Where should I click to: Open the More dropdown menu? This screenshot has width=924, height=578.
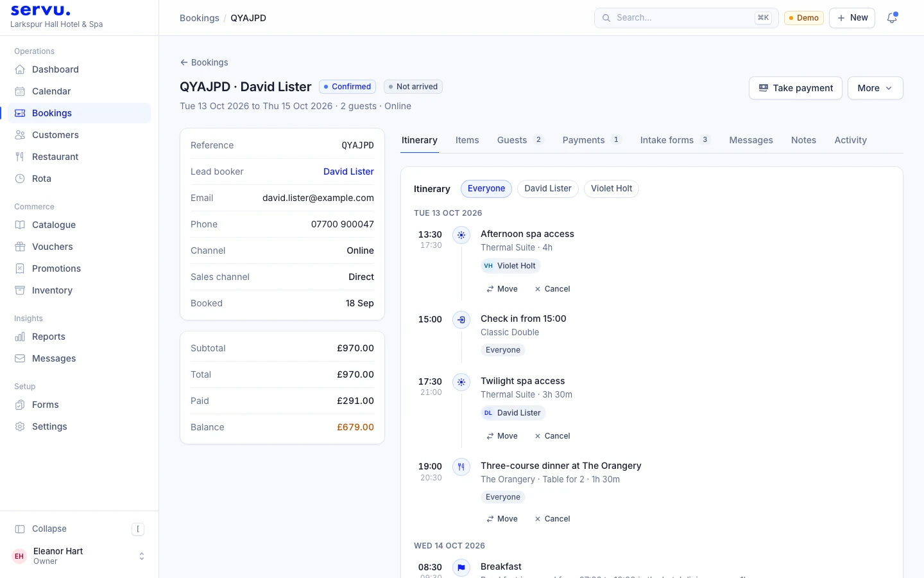pyautogui.click(x=875, y=88)
